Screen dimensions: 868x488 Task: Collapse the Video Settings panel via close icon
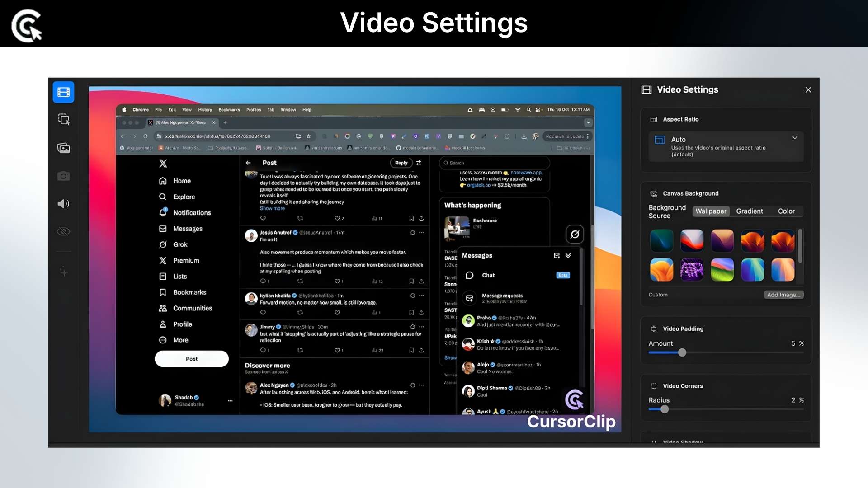click(x=808, y=89)
